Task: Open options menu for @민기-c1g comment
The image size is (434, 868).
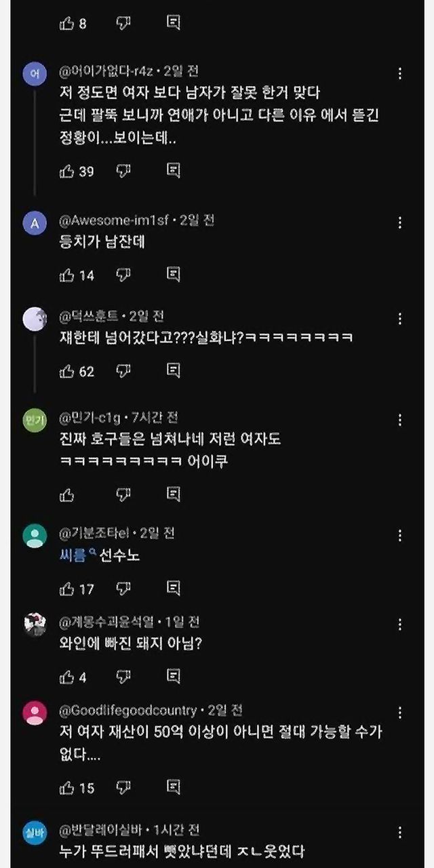Action: tap(400, 420)
